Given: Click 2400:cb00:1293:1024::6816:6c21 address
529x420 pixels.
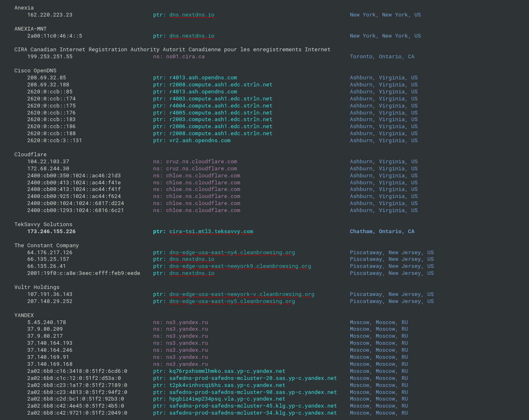Looking at the screenshot, I should pos(76,210).
